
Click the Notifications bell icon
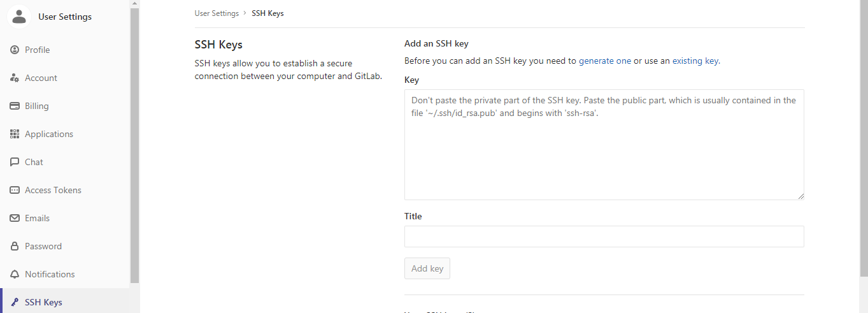(x=15, y=274)
